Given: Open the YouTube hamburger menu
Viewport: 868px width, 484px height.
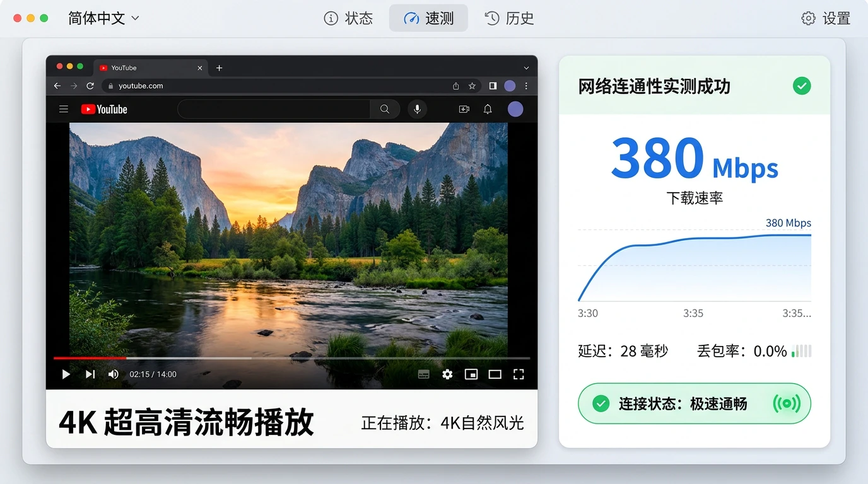Looking at the screenshot, I should coord(64,109).
